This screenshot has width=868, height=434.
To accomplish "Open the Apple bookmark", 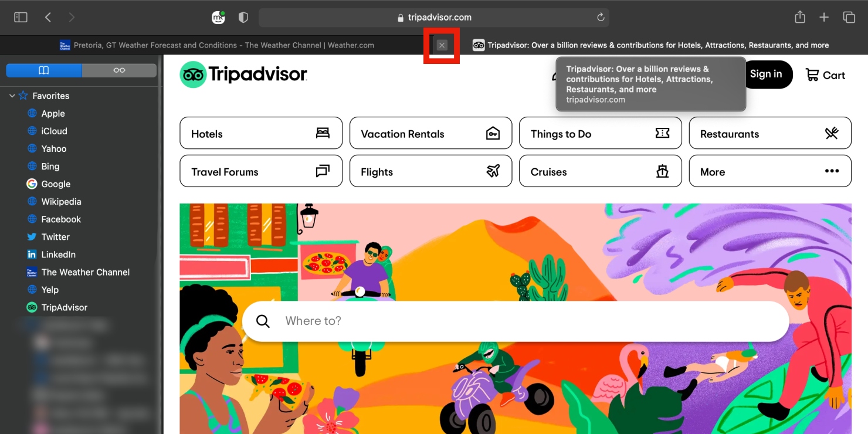I will pos(53,114).
